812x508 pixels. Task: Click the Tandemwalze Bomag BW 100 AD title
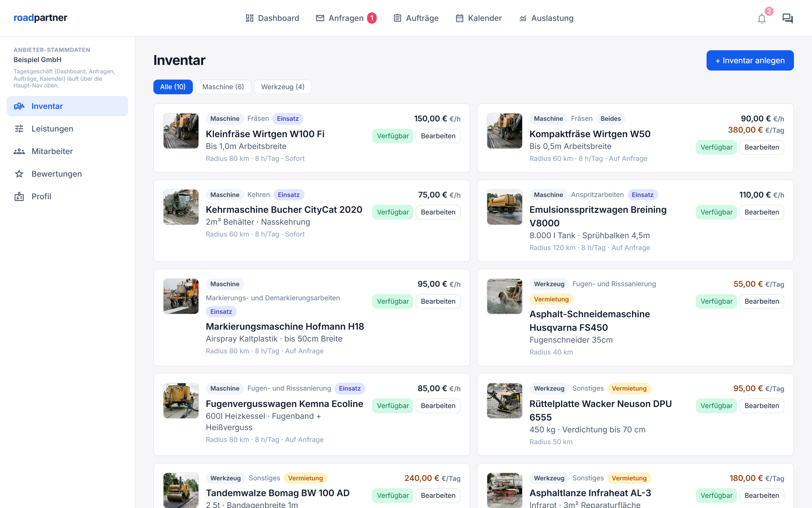point(277,493)
